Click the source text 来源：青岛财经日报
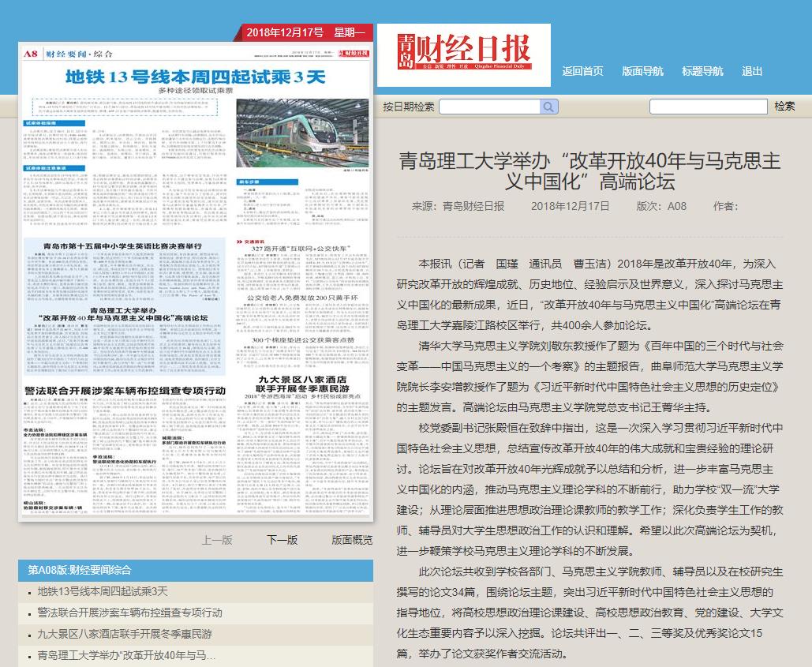Screen dimensions: 812x667 point(458,206)
